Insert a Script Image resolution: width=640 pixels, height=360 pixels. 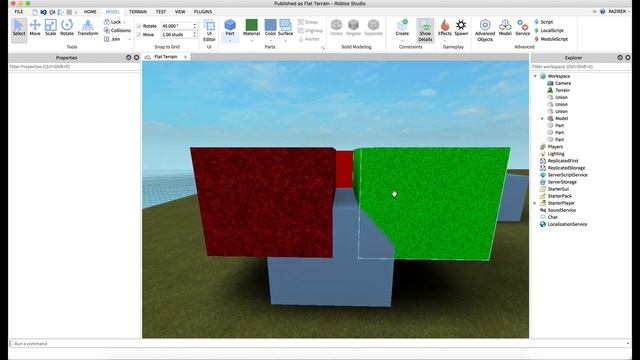tap(544, 22)
